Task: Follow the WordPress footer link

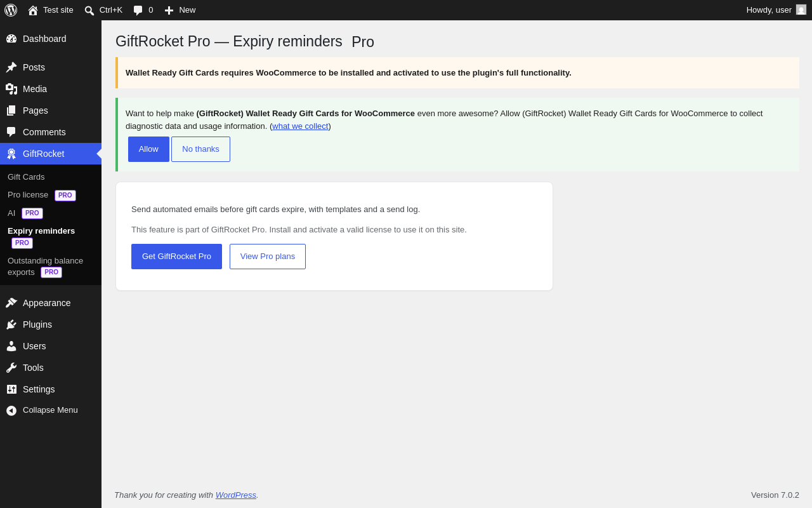Action: pyautogui.click(x=236, y=495)
